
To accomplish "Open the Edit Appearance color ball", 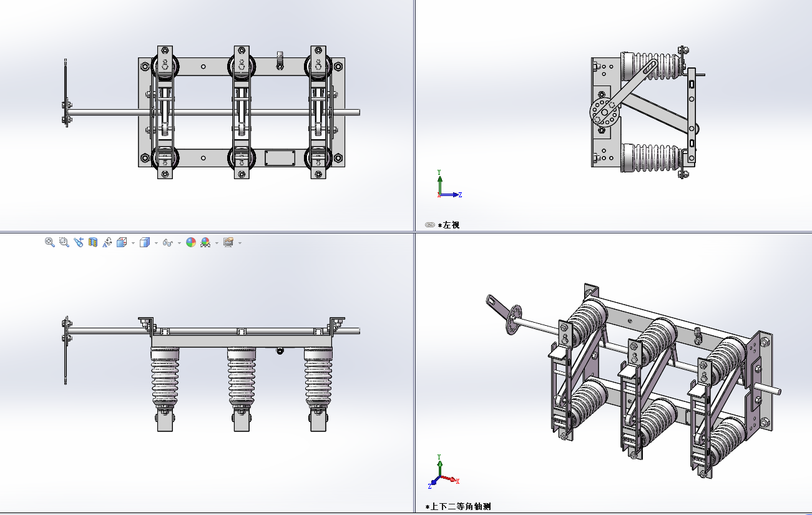I will [191, 242].
